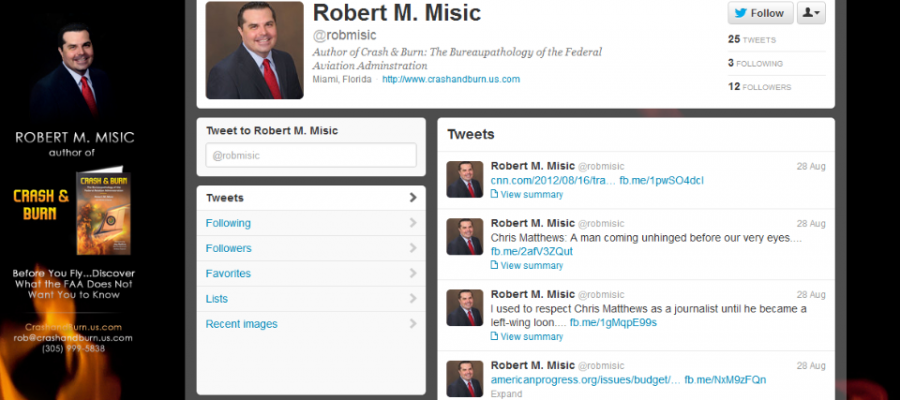Screen dimensions: 900x400
Task: Click View summary icon under left-wing loon tweet
Action: [494, 337]
